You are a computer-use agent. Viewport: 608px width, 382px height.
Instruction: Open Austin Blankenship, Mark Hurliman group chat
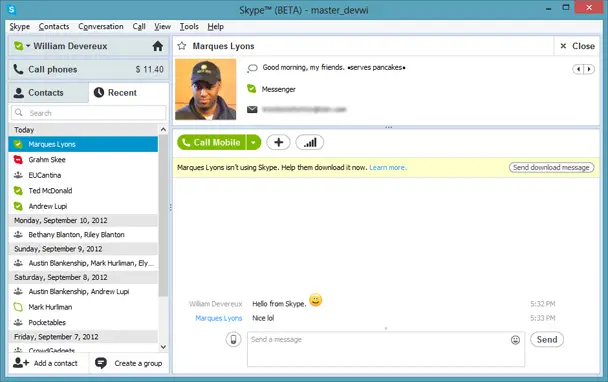click(83, 263)
